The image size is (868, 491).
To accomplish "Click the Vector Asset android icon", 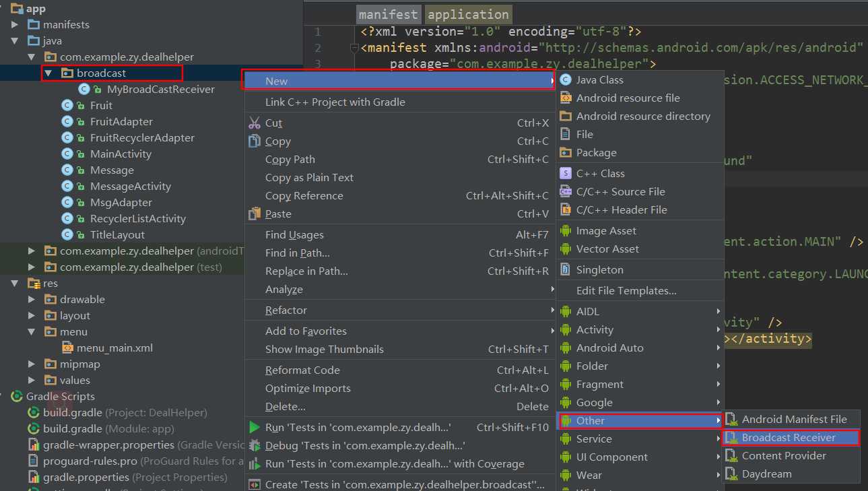I will [566, 249].
